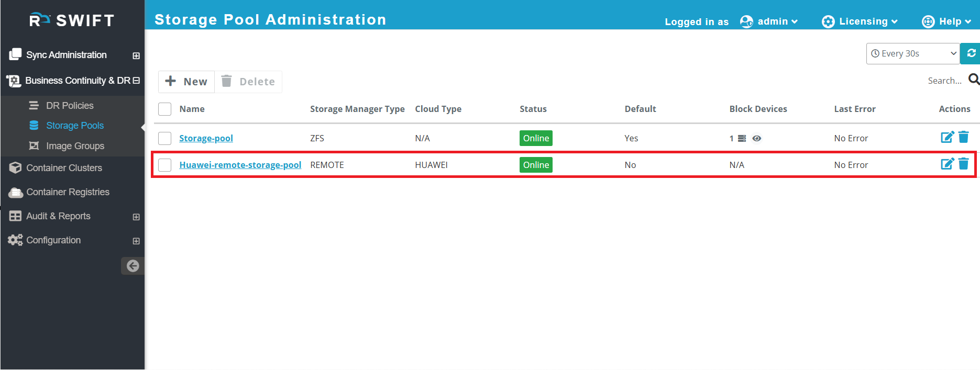Click the block devices server icon for Storage-pool

742,138
